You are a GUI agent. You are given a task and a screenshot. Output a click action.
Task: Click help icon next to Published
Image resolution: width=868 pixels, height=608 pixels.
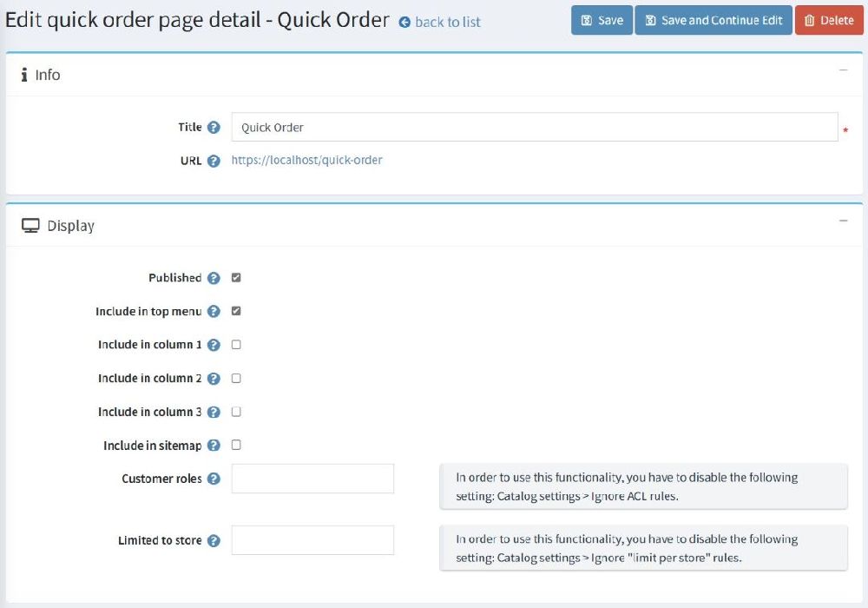214,278
